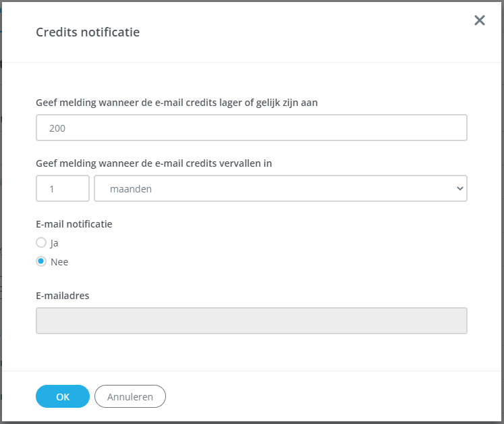Click the chevron arrow of the maanden selector
Viewport: 504px width, 424px height.
coord(460,188)
